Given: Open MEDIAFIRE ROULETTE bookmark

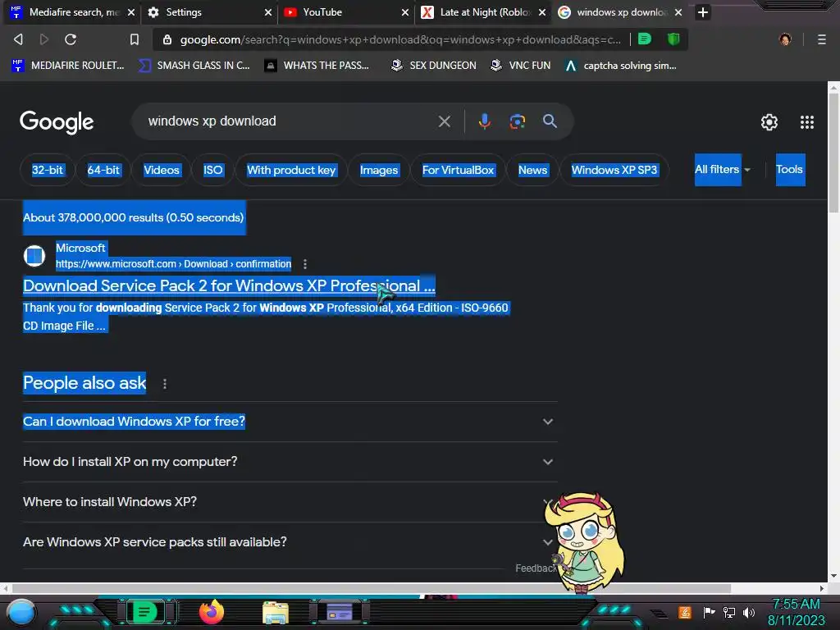Looking at the screenshot, I should 68,66.
